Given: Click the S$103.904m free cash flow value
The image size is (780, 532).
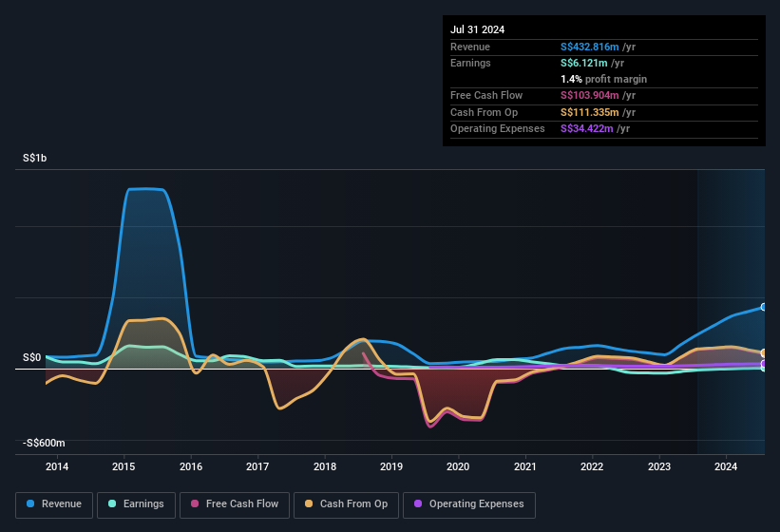Looking at the screenshot, I should pos(589,95).
